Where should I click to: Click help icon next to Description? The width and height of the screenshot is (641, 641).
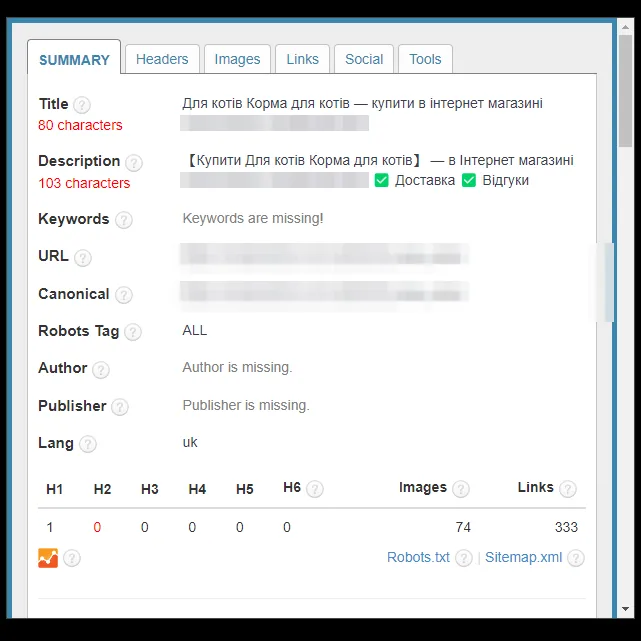(x=134, y=163)
